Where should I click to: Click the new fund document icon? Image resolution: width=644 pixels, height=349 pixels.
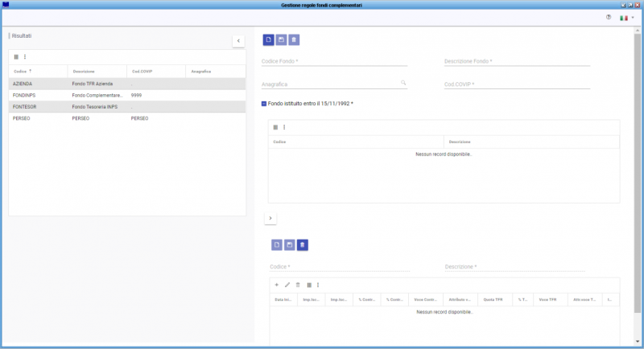click(x=268, y=39)
